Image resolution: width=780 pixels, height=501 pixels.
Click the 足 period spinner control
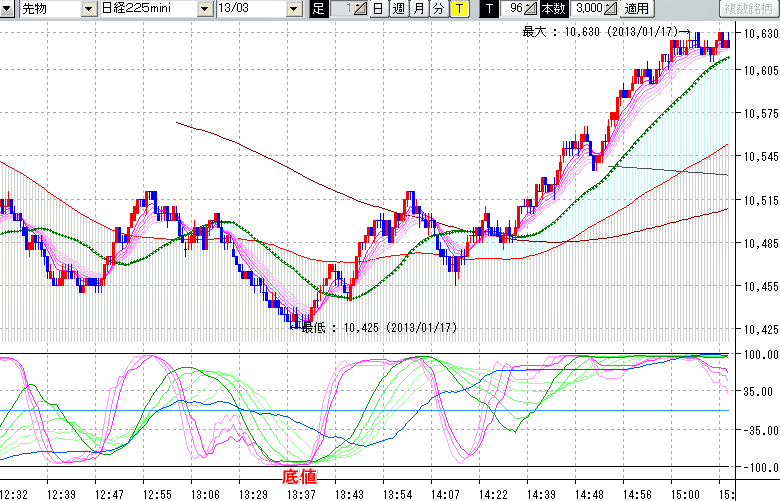[x=361, y=9]
